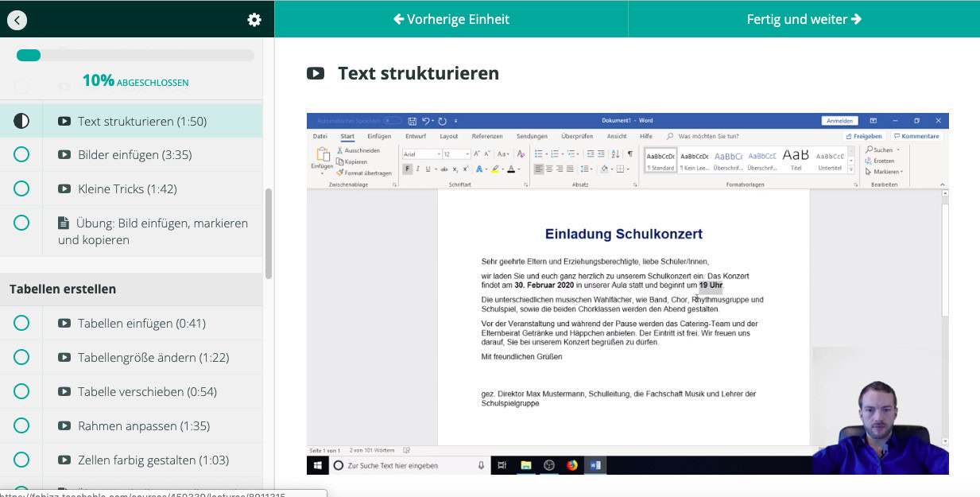
Task: Open the lesson Bilder einfügen (3:35)
Action: point(134,154)
